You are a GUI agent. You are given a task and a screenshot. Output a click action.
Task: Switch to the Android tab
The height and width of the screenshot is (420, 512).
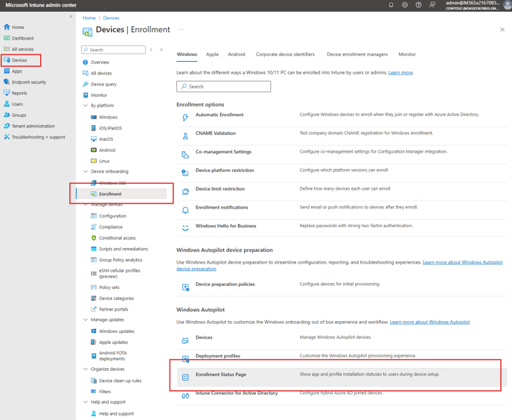(x=237, y=54)
